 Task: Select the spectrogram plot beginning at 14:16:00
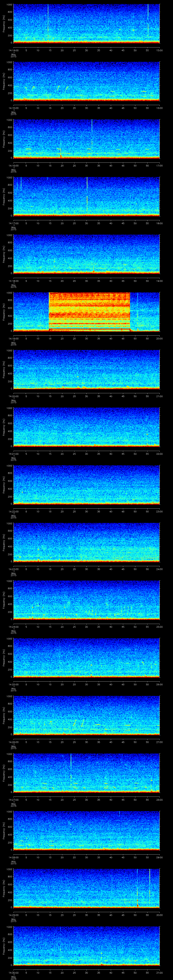(x=87, y=139)
